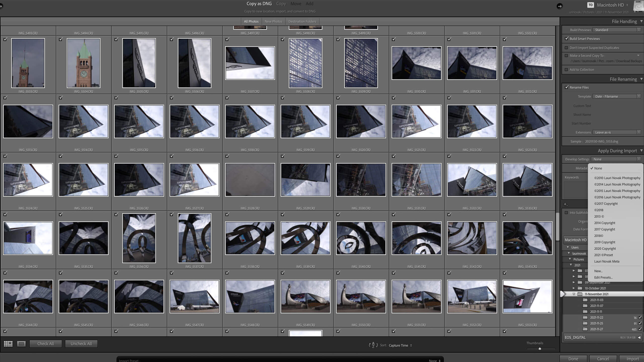Adjust the Thumbnails size slider

[x=540, y=349]
